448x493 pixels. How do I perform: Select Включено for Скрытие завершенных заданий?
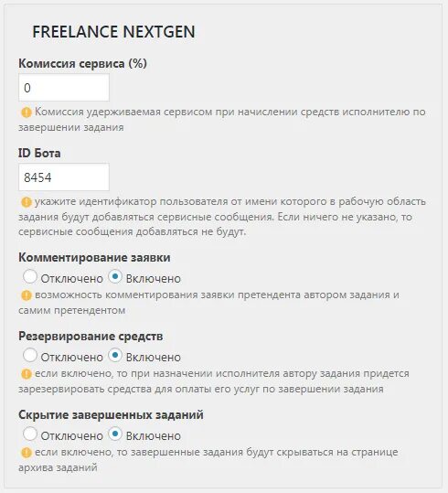click(x=115, y=434)
